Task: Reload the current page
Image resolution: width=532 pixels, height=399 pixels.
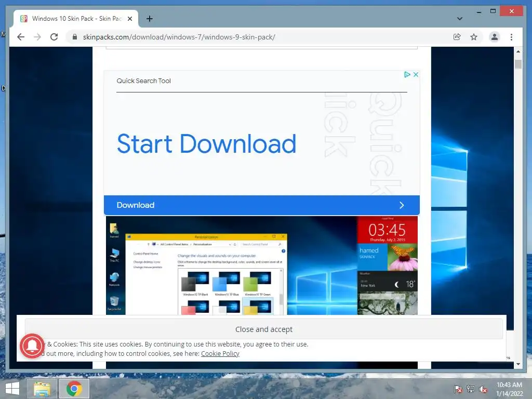Action: (x=54, y=37)
